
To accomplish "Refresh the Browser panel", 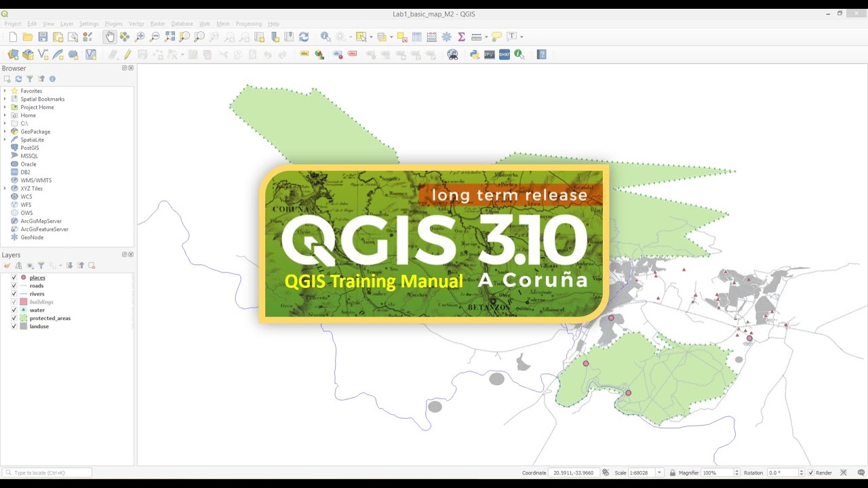I will (18, 79).
